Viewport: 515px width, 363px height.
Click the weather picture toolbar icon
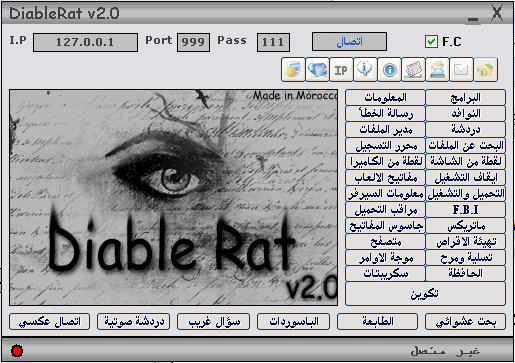point(437,70)
